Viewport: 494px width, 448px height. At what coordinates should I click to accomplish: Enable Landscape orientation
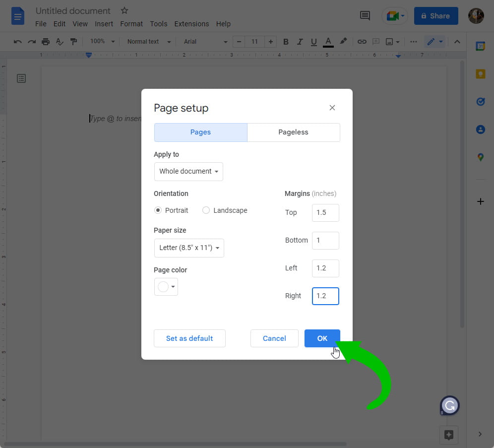click(206, 210)
